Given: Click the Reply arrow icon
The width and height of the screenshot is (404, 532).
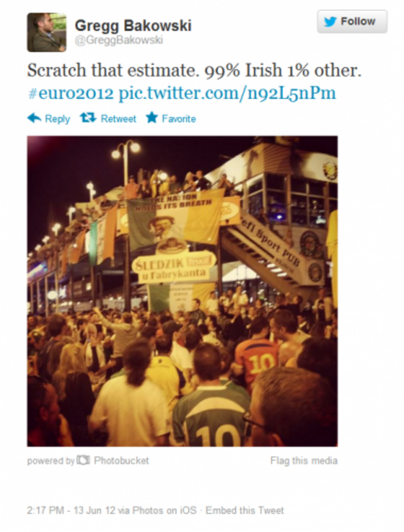Looking at the screenshot, I should (35, 118).
